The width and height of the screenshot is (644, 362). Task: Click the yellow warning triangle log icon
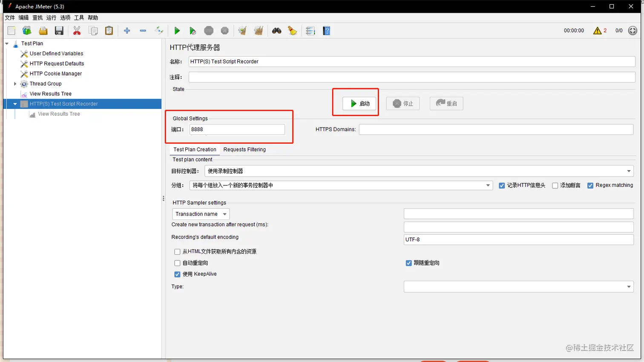[598, 31]
